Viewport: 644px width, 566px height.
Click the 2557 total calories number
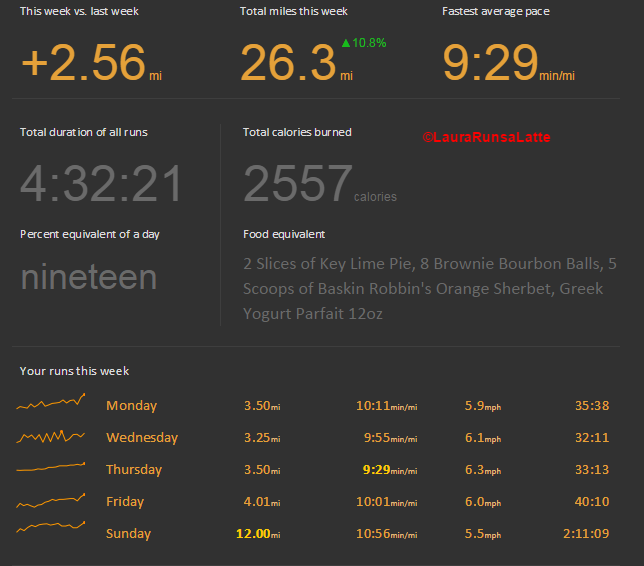tap(297, 184)
